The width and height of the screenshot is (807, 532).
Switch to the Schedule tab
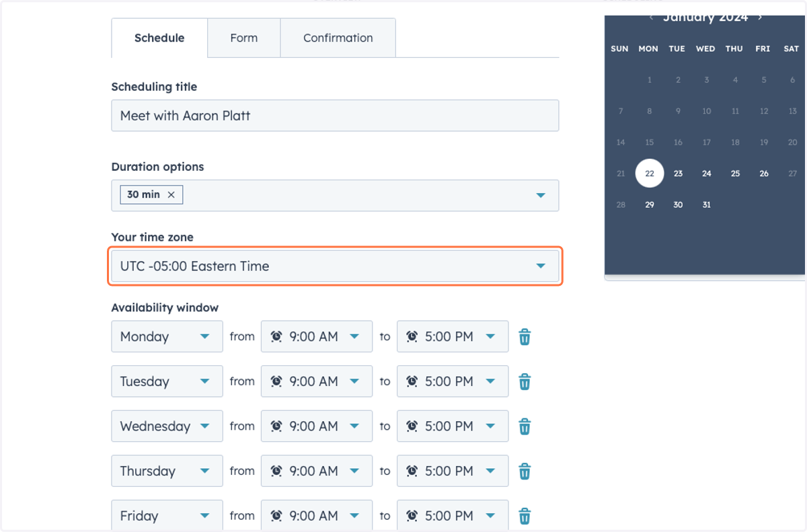(x=159, y=38)
